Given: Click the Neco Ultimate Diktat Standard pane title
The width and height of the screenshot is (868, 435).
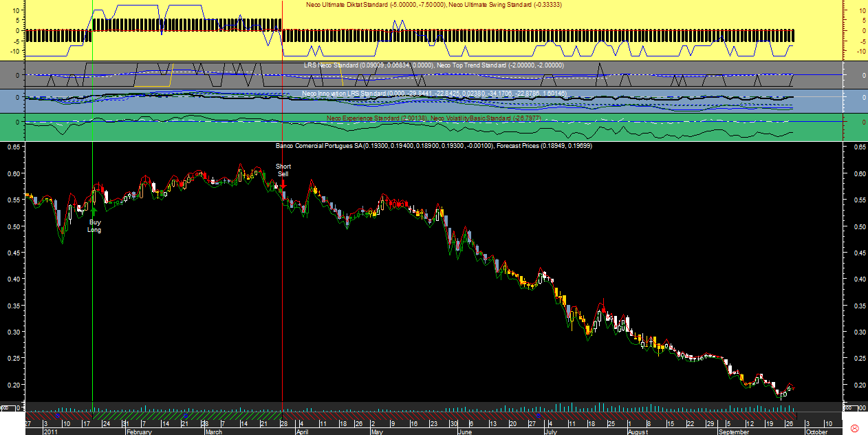Looking at the screenshot, I should pyautogui.click(x=434, y=5).
